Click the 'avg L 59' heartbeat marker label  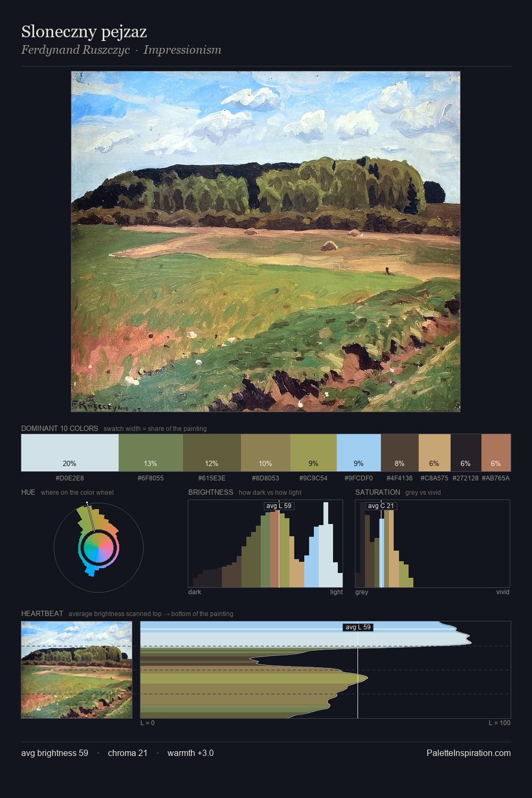358,627
